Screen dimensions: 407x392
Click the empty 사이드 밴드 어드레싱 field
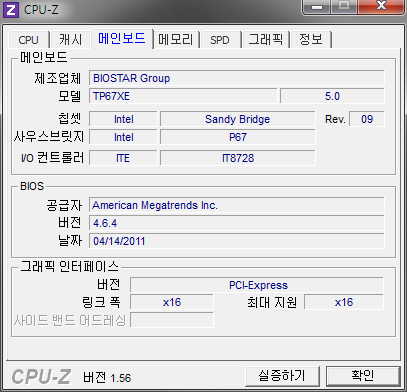172,320
